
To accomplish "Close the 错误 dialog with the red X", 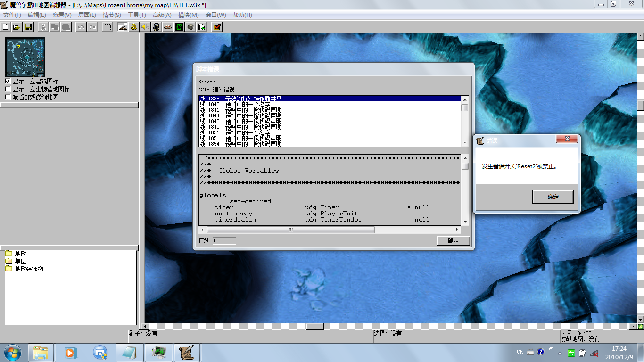I will click(x=567, y=139).
